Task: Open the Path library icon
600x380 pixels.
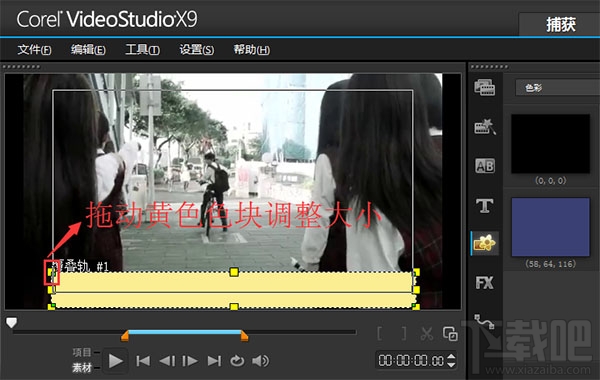Action: point(484,321)
